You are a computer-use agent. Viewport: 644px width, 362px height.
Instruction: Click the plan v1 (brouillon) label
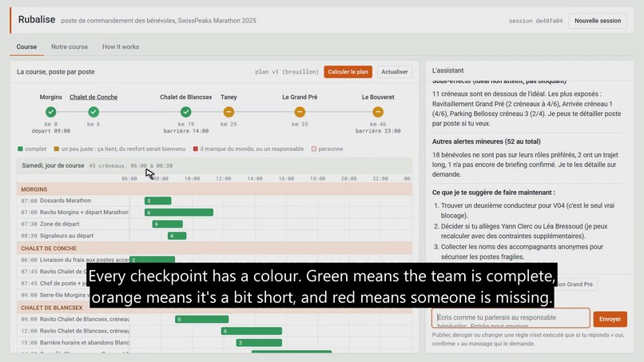point(287,72)
